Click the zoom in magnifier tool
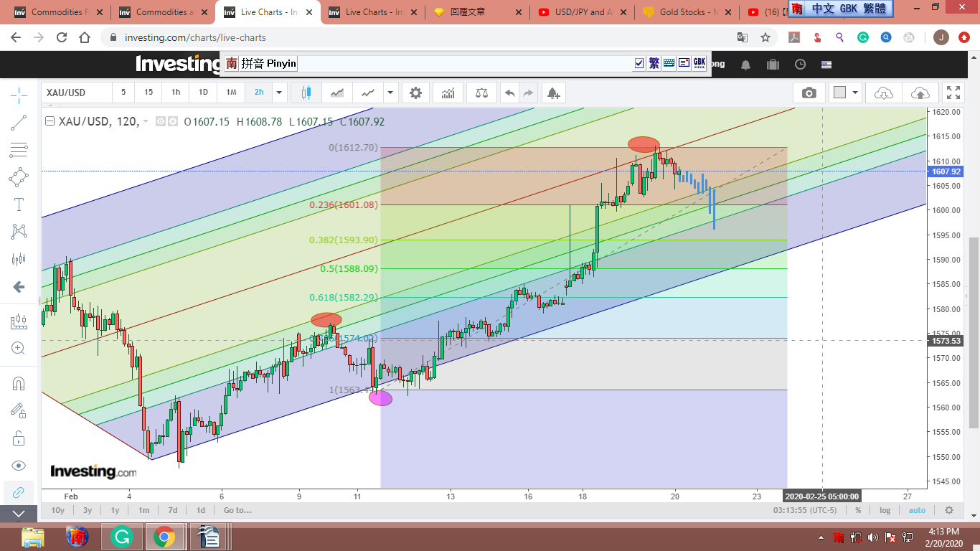The height and width of the screenshot is (551, 980). pyautogui.click(x=19, y=349)
